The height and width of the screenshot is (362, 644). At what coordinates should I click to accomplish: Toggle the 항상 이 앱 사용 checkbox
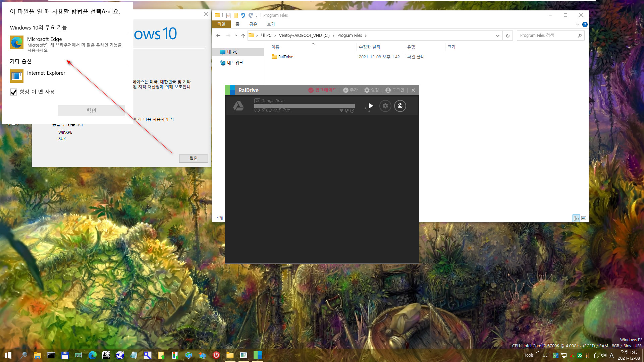click(x=13, y=92)
